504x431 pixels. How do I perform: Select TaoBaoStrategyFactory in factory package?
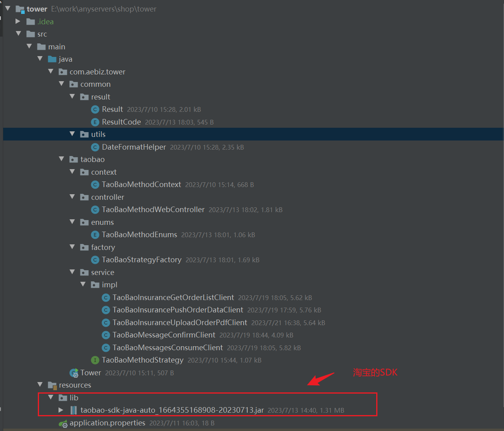point(141,260)
